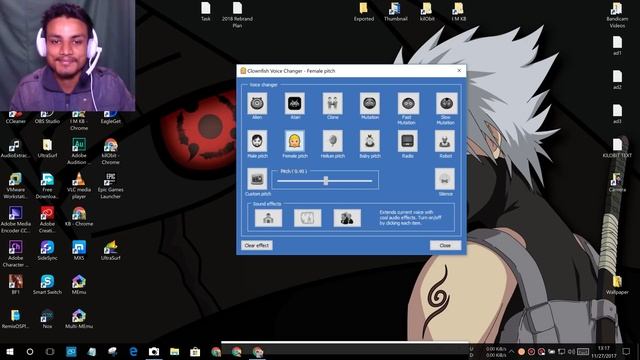640x360 pixels.
Task: Open Bandicam Videos folder
Action: click(617, 15)
